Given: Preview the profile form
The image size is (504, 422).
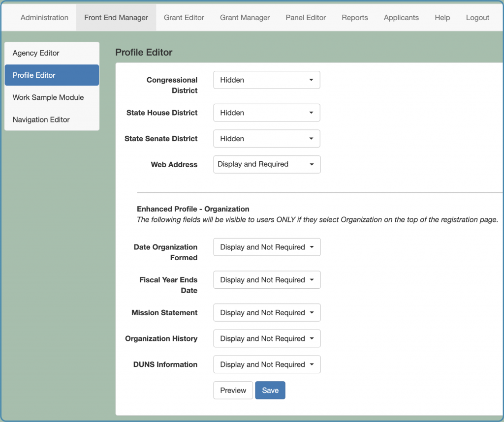Looking at the screenshot, I should pyautogui.click(x=233, y=390).
